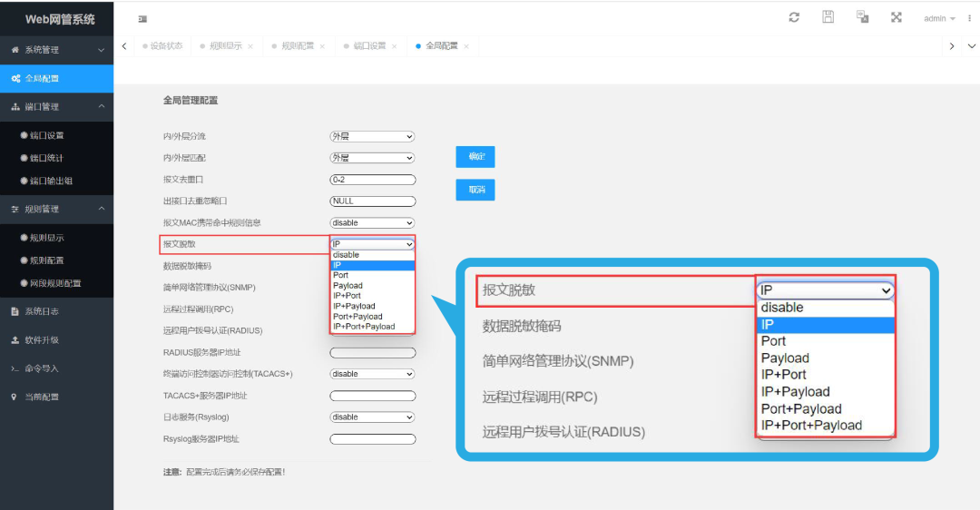Viewport: 980px width, 510px height.
Task: Open 规则显示 in the sidebar submenu
Action: pos(47,238)
